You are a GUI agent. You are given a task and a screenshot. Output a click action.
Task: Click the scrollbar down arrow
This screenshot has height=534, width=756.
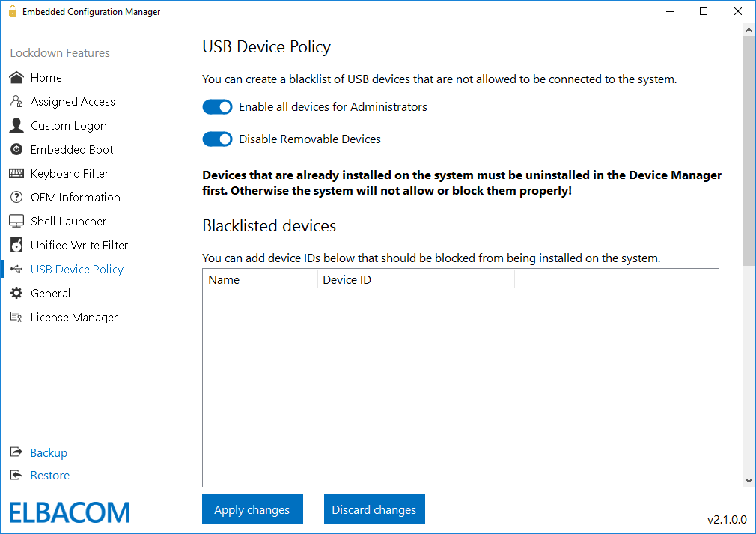coord(749,480)
